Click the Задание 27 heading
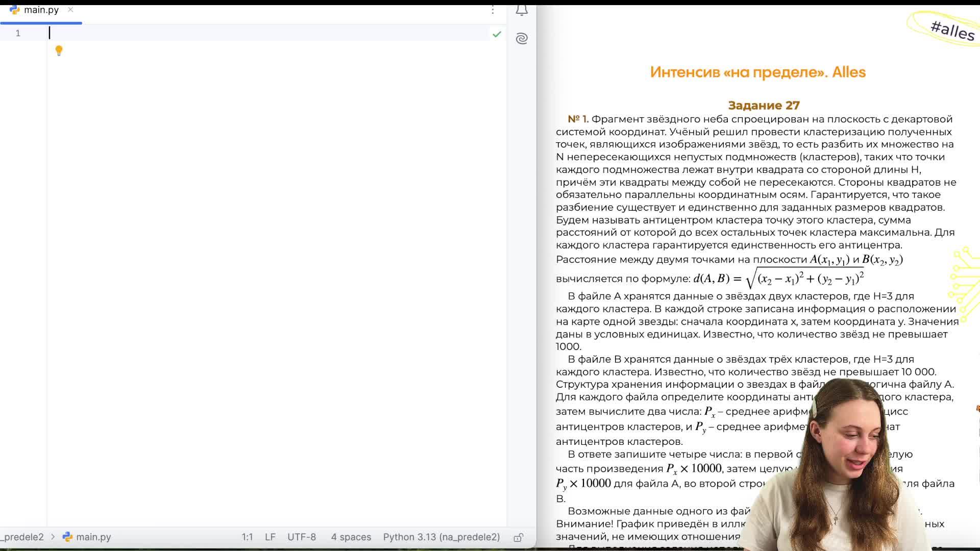980x551 pixels. 764,105
